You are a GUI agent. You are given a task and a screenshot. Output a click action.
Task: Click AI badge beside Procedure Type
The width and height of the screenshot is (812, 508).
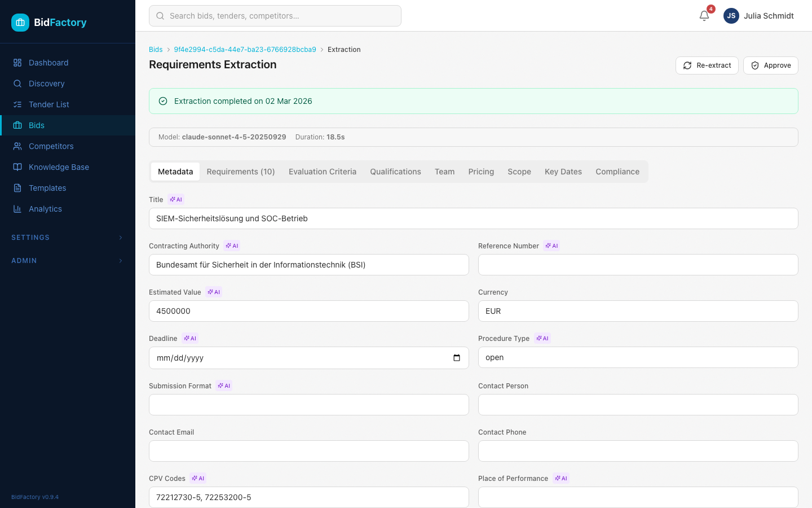(542, 338)
